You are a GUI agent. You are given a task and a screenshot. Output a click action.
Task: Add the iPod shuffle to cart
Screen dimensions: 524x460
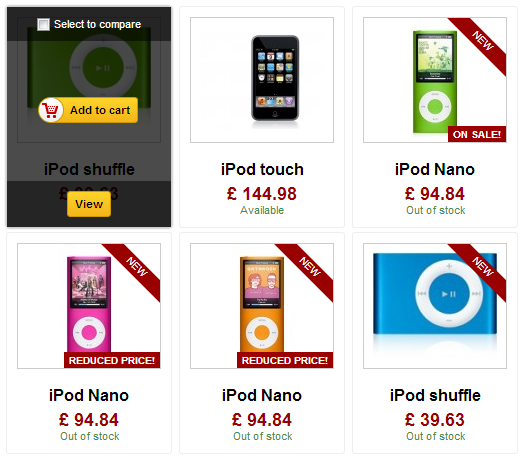[x=88, y=110]
